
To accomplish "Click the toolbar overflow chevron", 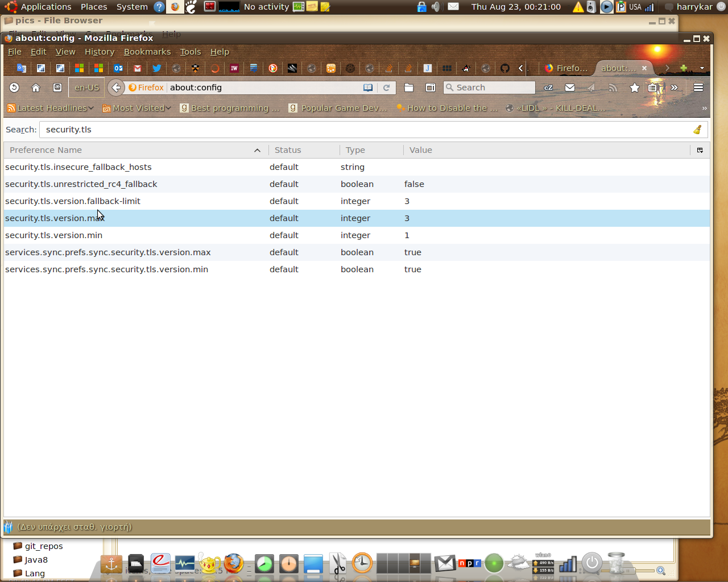I will (675, 88).
